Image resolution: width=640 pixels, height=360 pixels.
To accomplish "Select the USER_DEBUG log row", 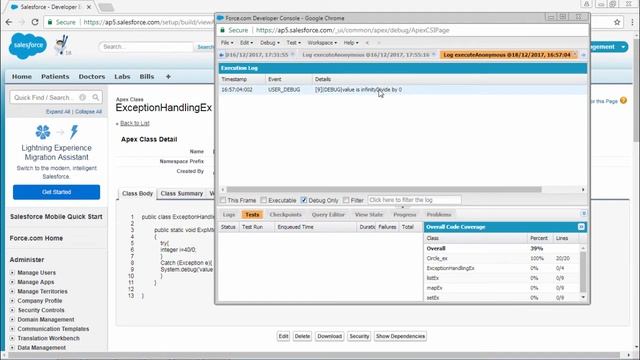I will point(402,89).
